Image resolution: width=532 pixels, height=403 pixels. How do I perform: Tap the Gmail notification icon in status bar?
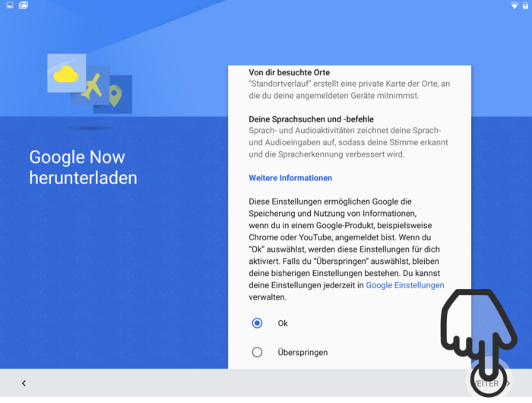pos(24,5)
